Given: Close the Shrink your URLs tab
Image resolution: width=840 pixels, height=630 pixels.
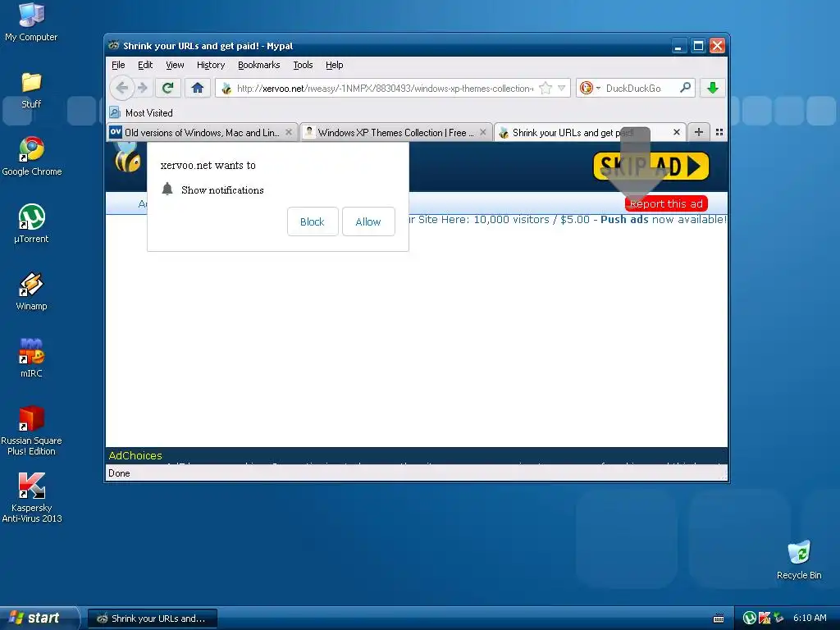Looking at the screenshot, I should coord(677,132).
